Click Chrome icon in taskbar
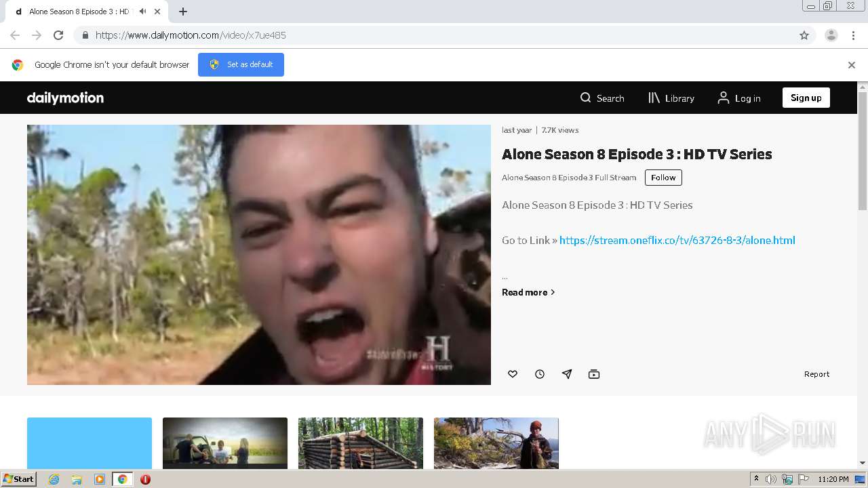The image size is (868, 488). 122,479
